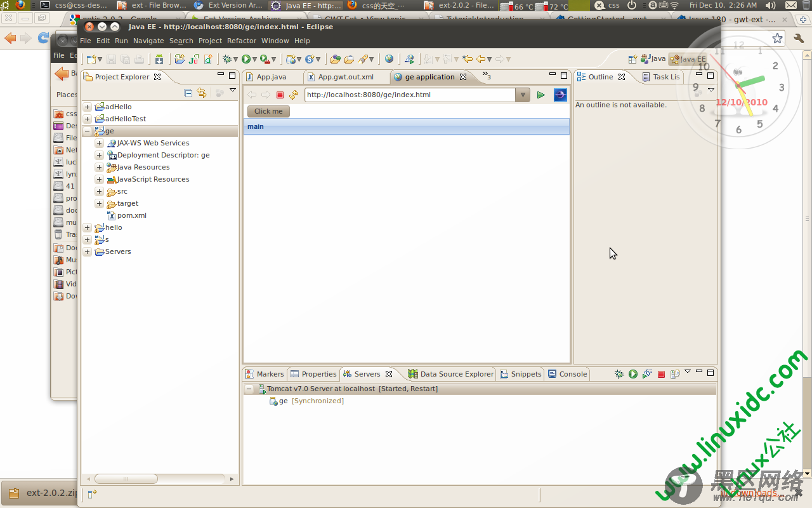Start the server in profile mode icon
Viewport: 812px width, 508px height.
(647, 374)
